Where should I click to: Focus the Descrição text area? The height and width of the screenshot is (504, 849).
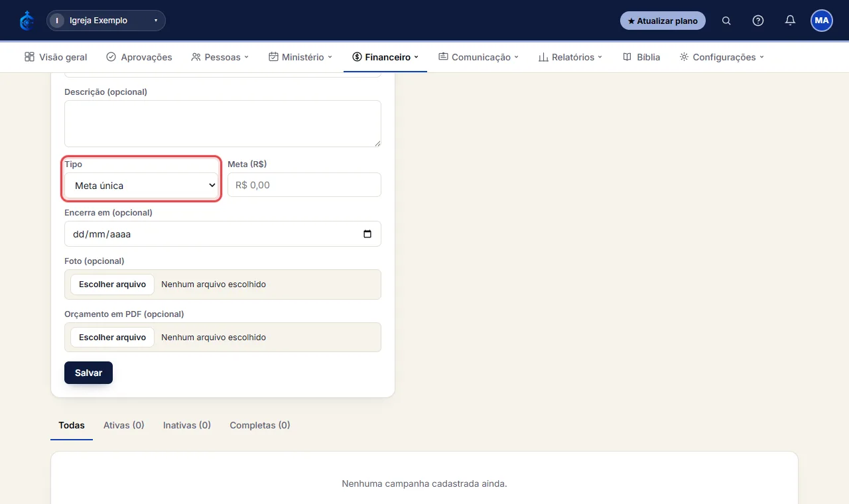[x=223, y=123]
